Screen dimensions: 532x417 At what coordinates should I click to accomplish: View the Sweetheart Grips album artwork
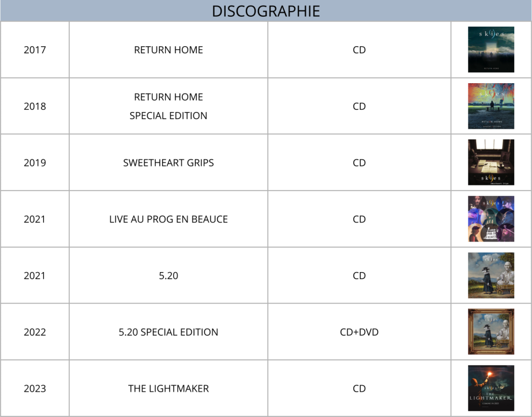tap(490, 162)
